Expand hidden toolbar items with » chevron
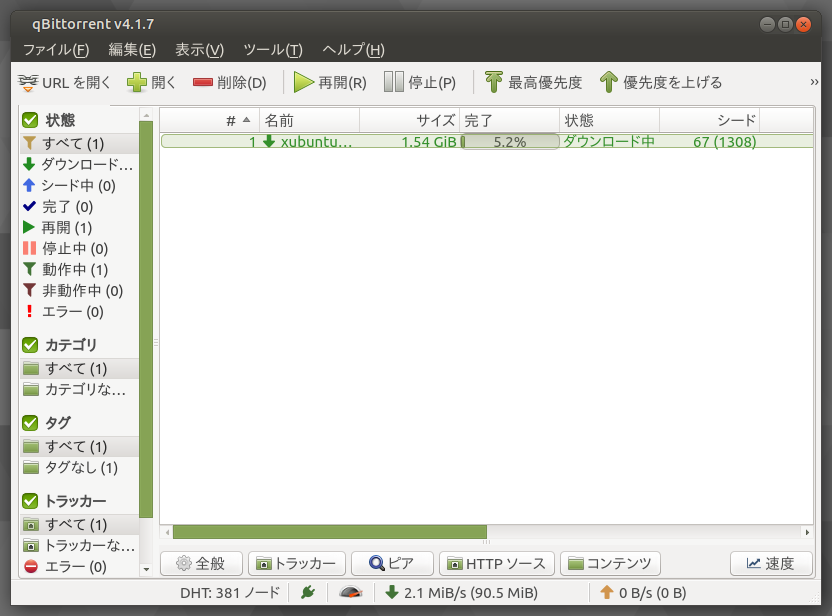This screenshot has width=832, height=616. coord(814,82)
